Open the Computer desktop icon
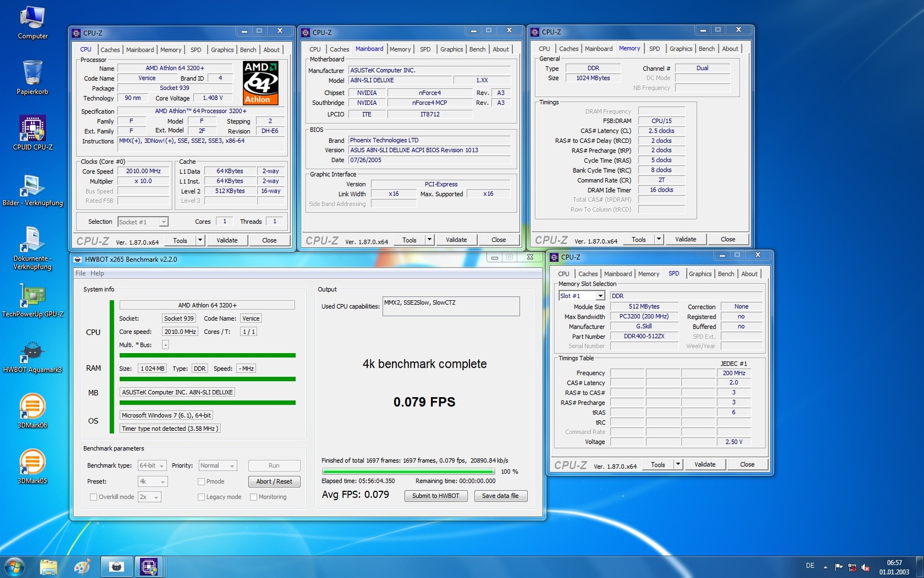 pos(33,22)
